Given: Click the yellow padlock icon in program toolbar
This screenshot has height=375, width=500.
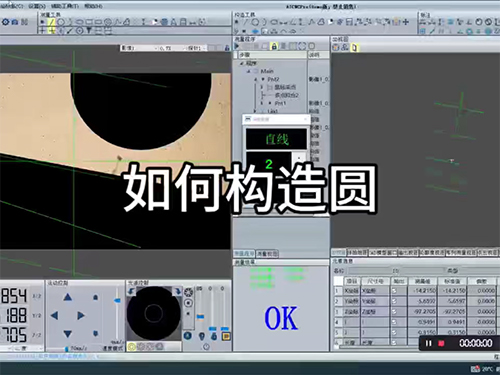Looking at the screenshot, I should point(274,46).
